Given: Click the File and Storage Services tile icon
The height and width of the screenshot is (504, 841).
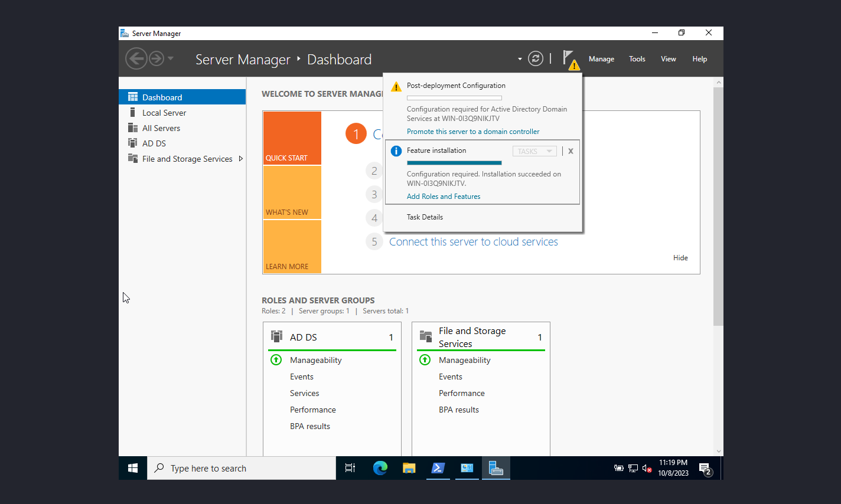Looking at the screenshot, I should click(426, 336).
